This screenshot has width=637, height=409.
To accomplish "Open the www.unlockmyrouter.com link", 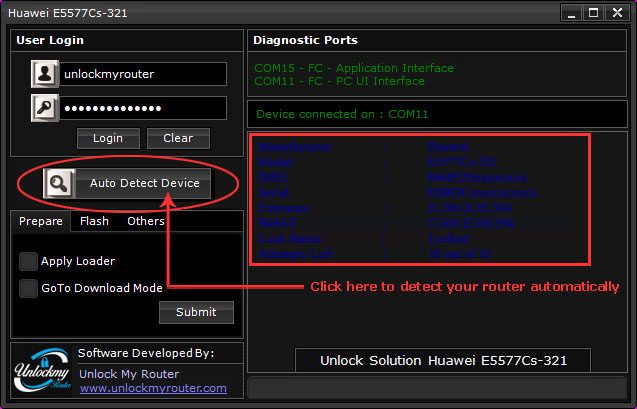I will (x=153, y=388).
